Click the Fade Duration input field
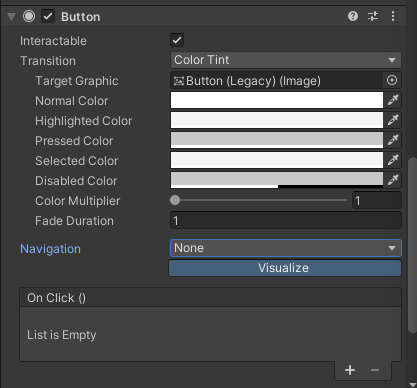The width and height of the screenshot is (417, 388). (x=286, y=221)
